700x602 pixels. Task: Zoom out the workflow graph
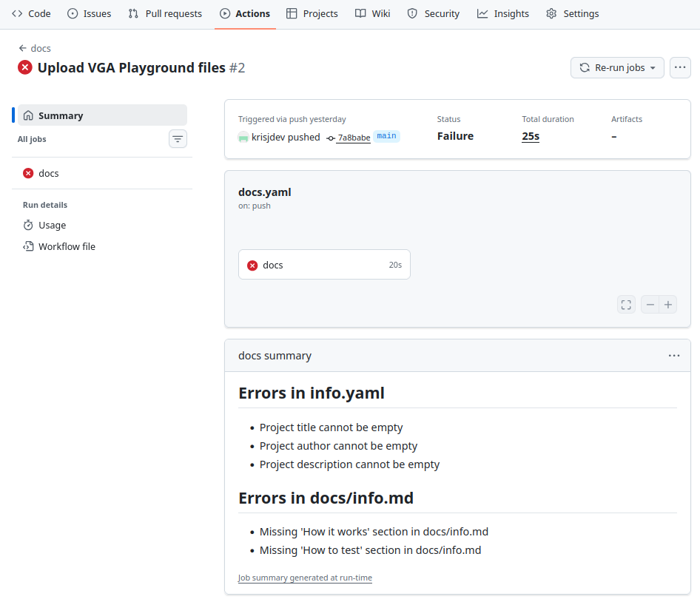point(650,305)
